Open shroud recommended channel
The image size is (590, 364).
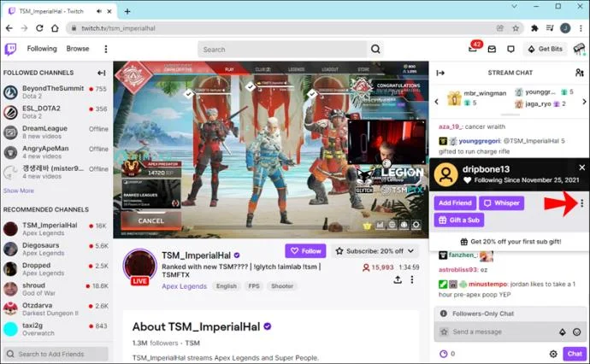pos(56,289)
